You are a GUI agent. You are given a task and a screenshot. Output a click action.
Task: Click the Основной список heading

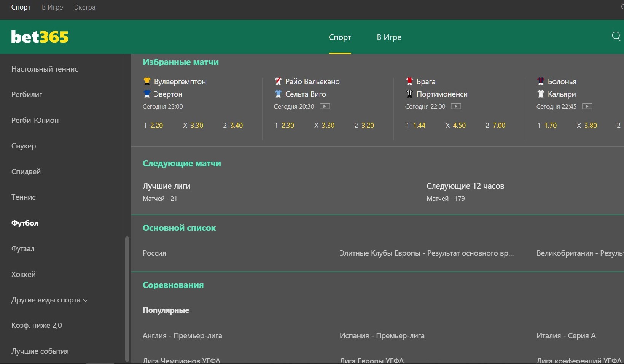(179, 228)
